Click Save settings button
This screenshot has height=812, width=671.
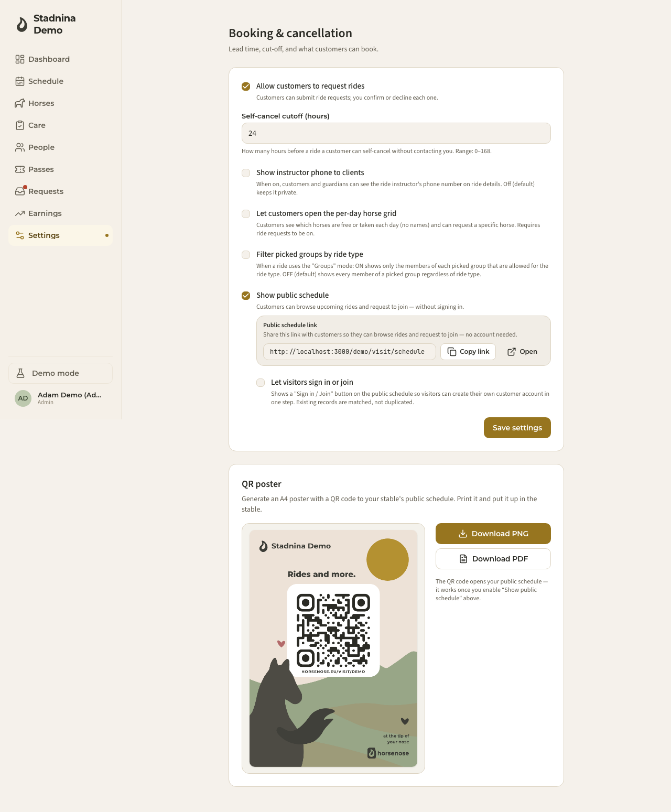[517, 428]
